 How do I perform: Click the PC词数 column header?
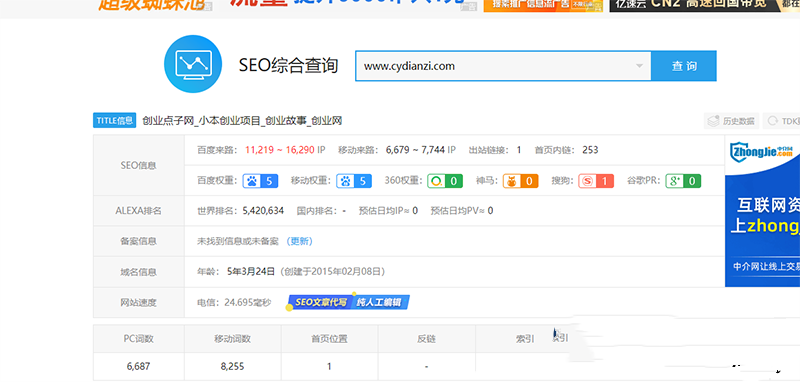tap(138, 339)
